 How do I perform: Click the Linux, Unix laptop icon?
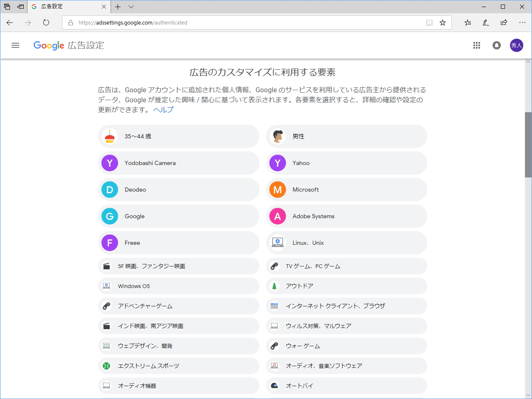tap(278, 243)
